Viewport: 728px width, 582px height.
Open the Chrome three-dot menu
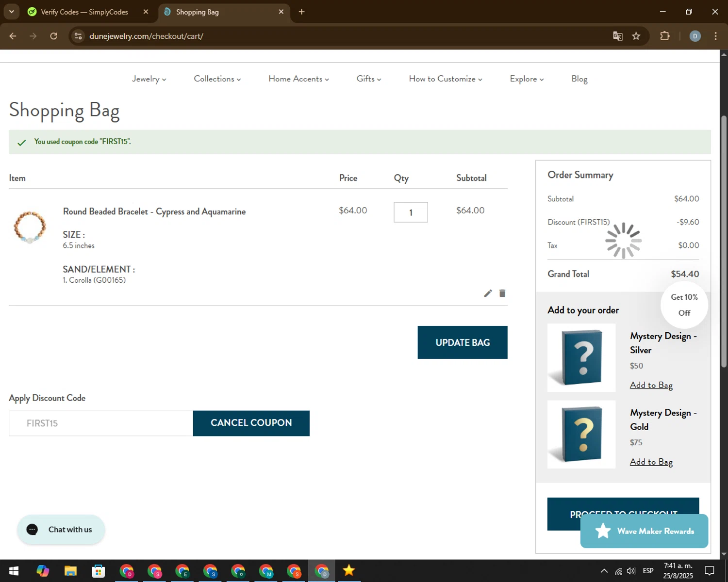(x=715, y=36)
